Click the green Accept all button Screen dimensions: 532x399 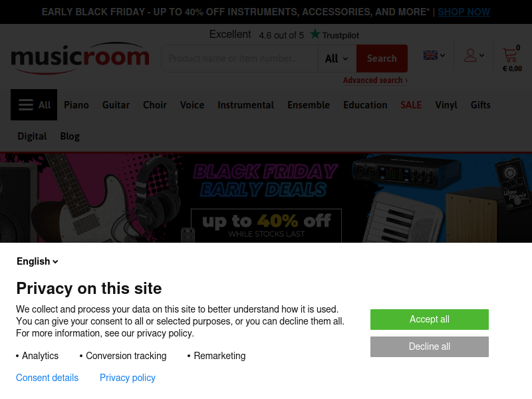click(429, 319)
